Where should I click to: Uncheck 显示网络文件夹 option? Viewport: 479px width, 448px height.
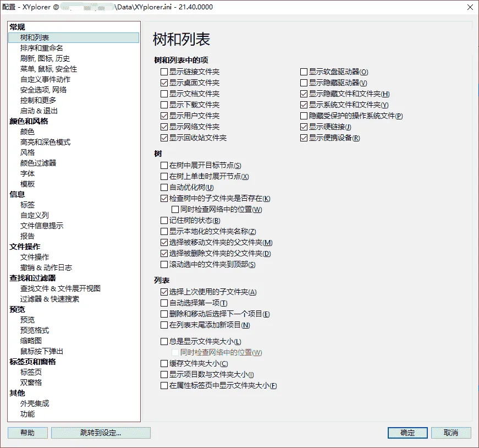[164, 127]
